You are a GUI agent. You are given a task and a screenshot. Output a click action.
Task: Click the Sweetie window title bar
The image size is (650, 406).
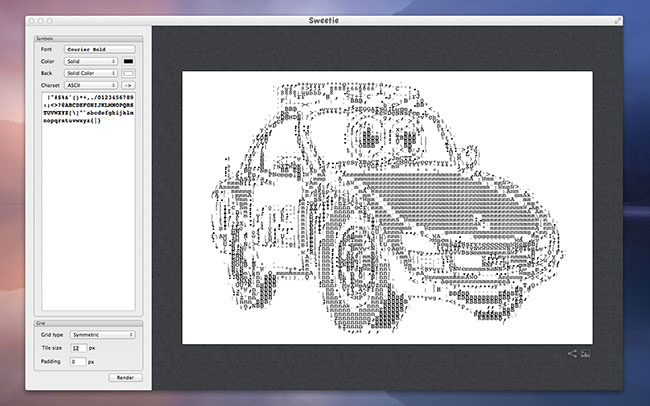pos(324,21)
